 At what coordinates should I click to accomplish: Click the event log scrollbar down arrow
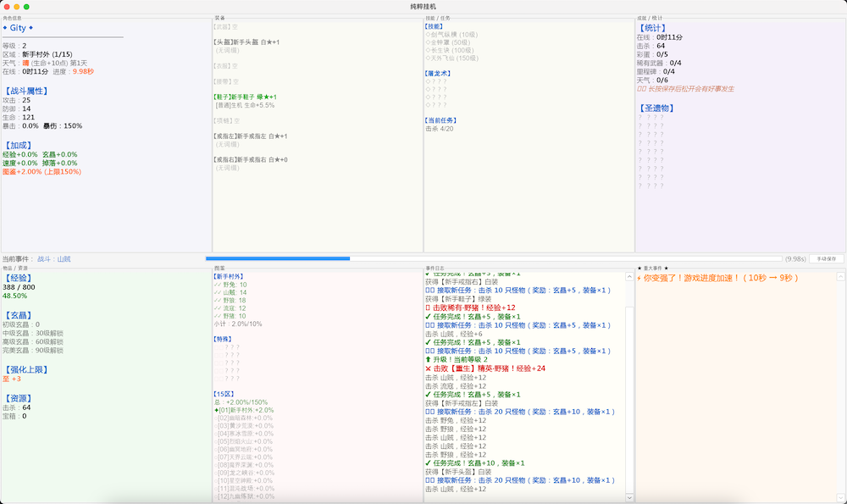point(629,497)
